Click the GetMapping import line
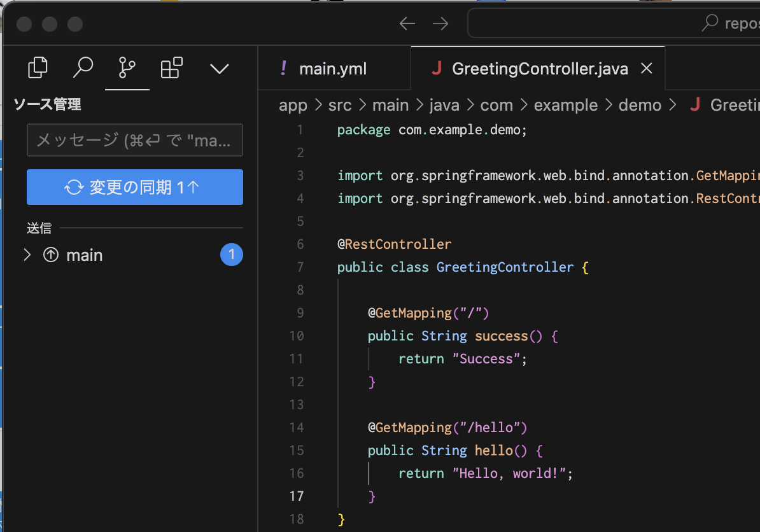This screenshot has height=532, width=760. coord(548,176)
